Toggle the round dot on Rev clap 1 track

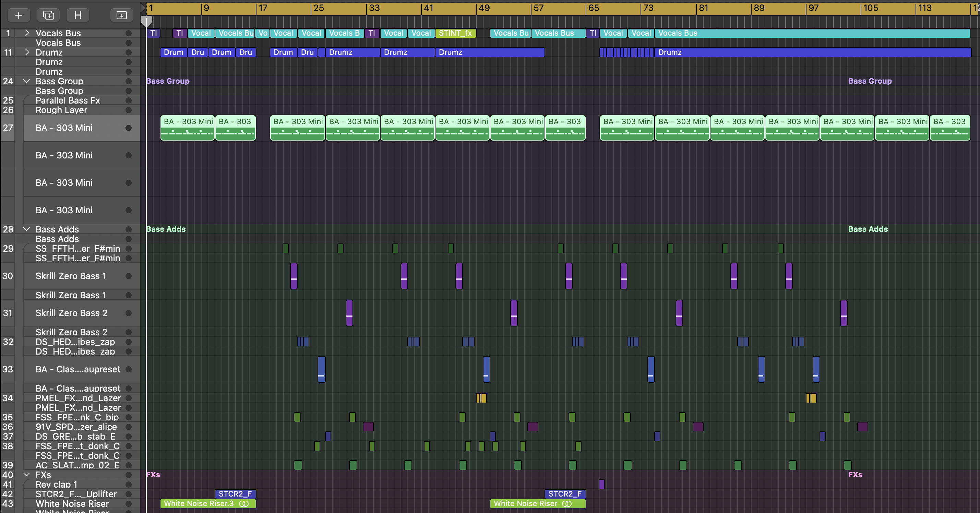tap(129, 485)
